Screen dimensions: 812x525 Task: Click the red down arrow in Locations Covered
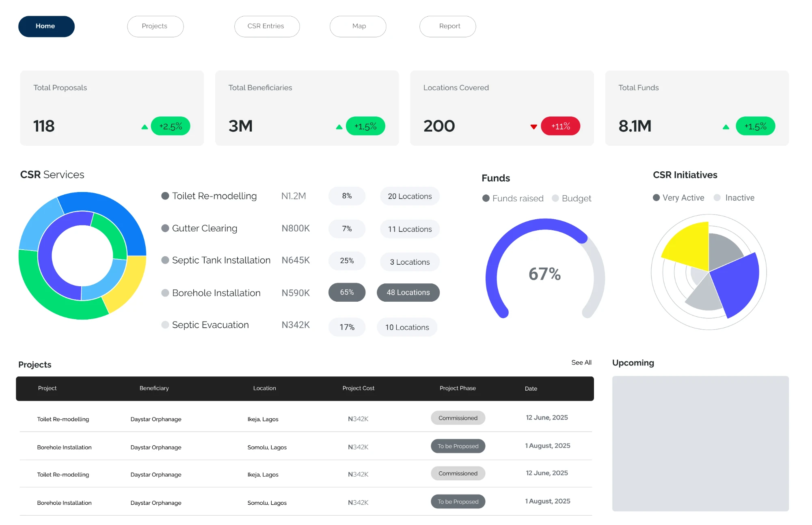534,127
